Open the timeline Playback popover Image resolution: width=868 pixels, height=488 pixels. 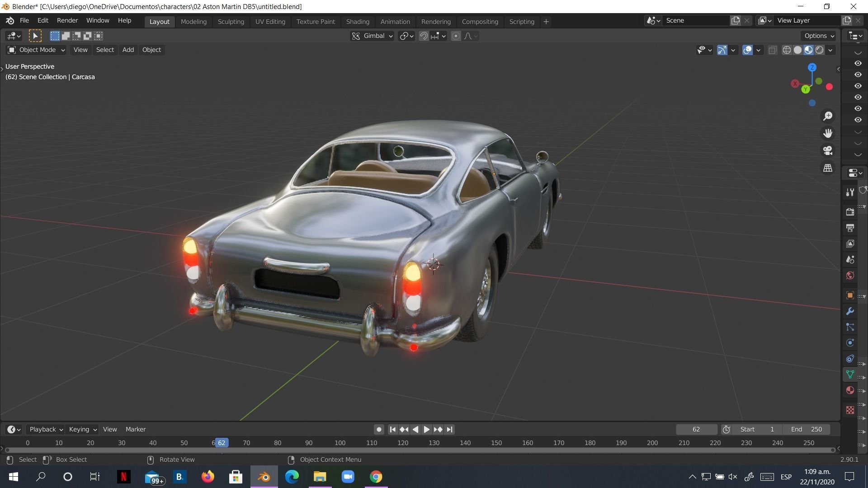click(46, 429)
